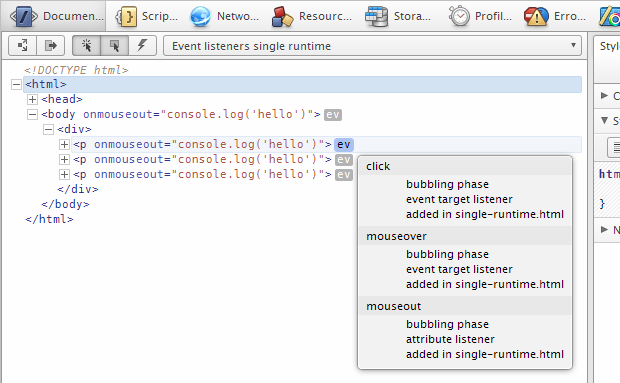Click the mouseover event header in popup
Screen dimensions: 620x383
click(465, 236)
